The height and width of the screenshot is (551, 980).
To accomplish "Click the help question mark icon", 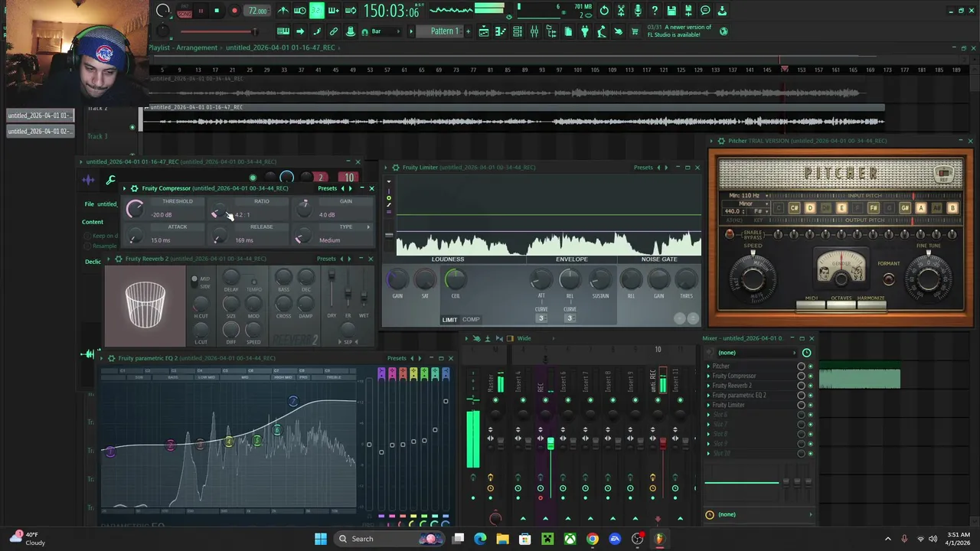I will click(655, 11).
